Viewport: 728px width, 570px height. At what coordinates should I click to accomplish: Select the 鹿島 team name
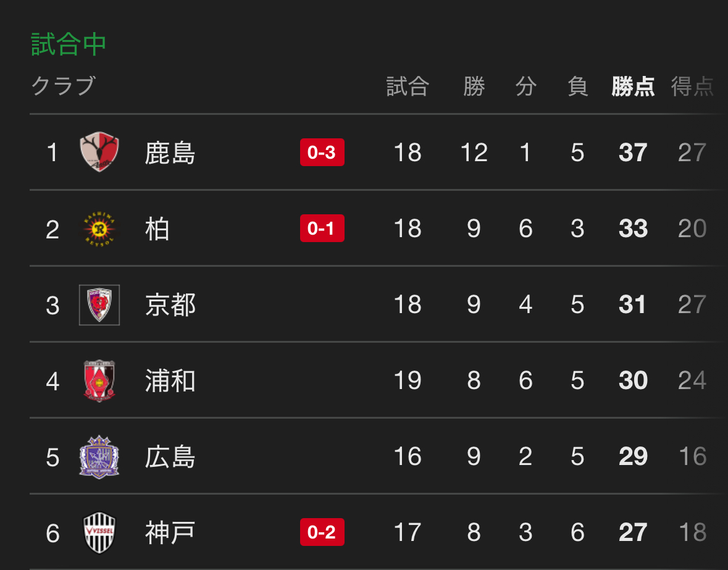pyautogui.click(x=170, y=153)
